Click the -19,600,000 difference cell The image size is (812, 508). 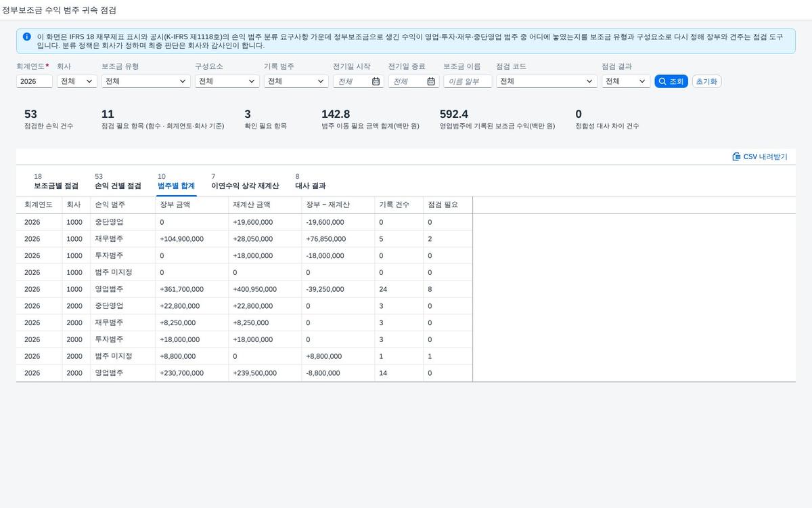(338, 222)
